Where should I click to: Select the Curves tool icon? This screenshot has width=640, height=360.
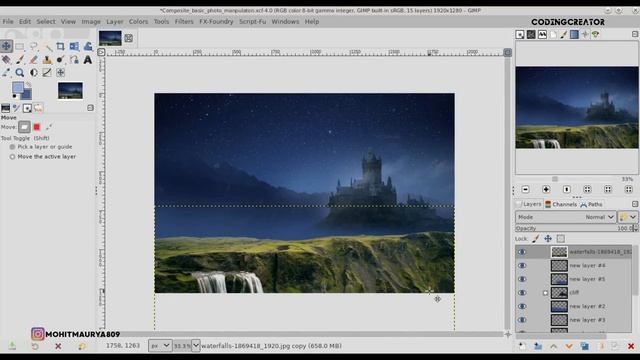(x=47, y=73)
